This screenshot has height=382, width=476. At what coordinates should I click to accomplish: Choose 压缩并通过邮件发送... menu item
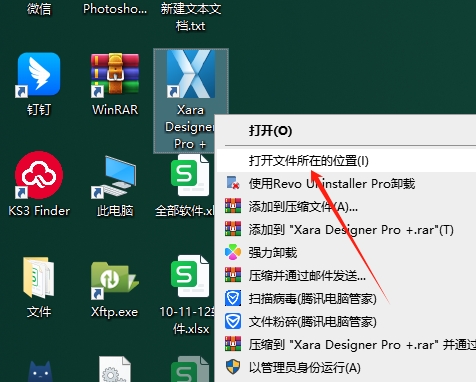click(x=346, y=276)
